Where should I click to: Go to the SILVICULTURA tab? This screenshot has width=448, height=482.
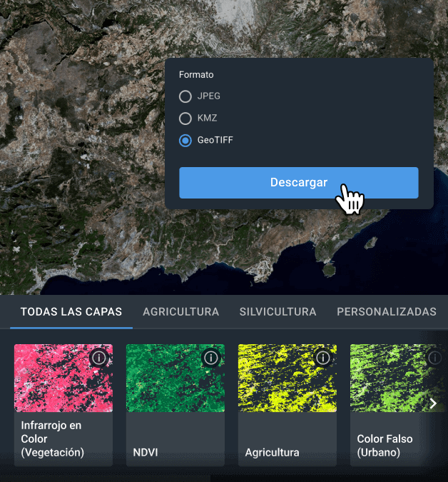[278, 312]
